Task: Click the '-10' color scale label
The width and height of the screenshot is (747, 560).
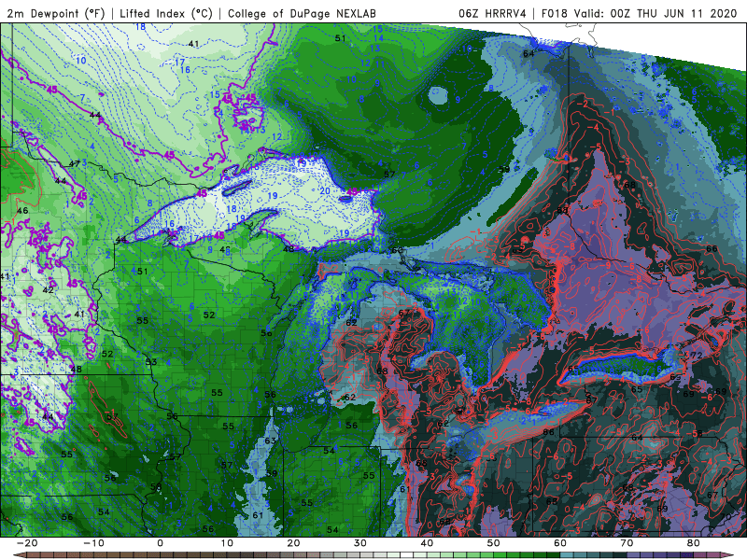Action: 93,543
